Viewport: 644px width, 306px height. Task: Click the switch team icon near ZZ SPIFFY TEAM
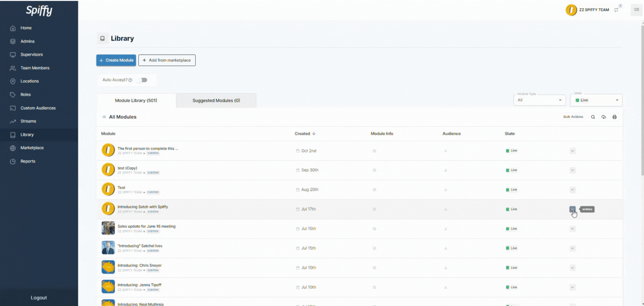point(616,10)
